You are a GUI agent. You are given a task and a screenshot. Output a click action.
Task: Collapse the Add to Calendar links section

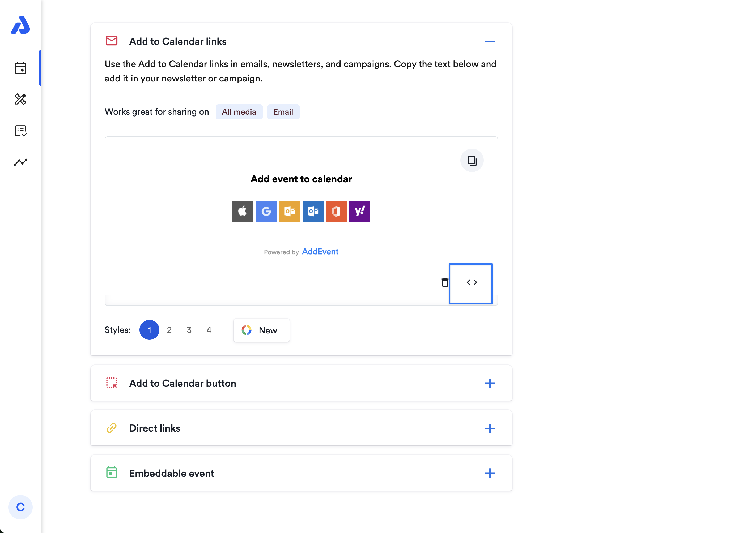[490, 41]
